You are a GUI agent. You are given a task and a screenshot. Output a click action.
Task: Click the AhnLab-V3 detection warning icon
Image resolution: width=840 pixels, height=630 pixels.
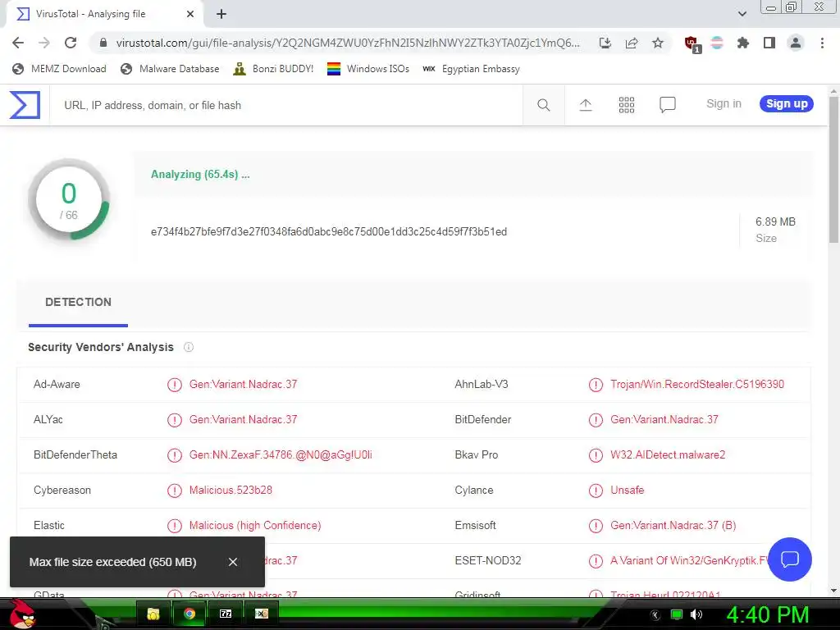(x=596, y=385)
